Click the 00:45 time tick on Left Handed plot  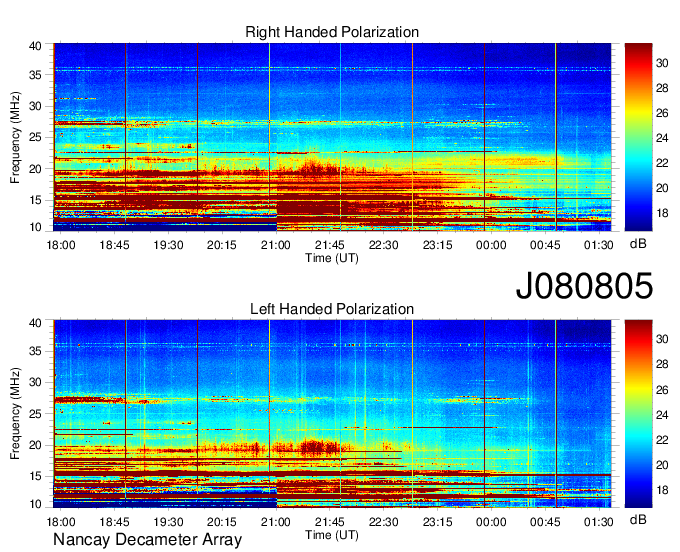pyautogui.click(x=545, y=522)
